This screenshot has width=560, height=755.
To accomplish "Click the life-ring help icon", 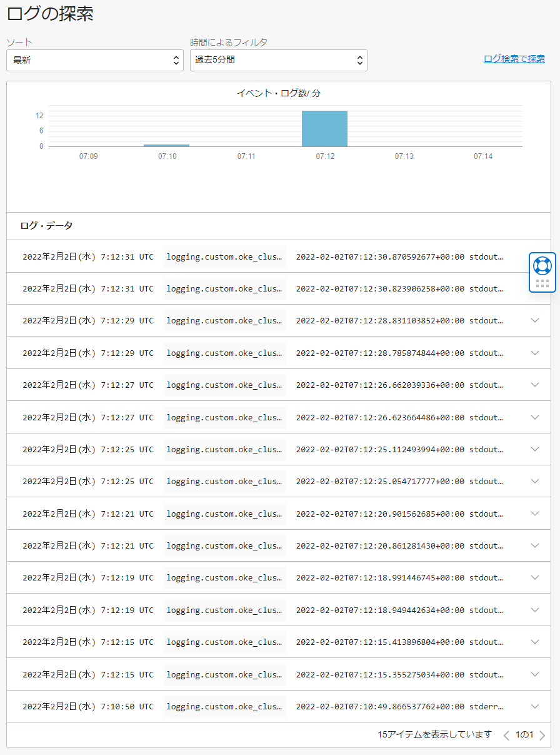I will [542, 265].
